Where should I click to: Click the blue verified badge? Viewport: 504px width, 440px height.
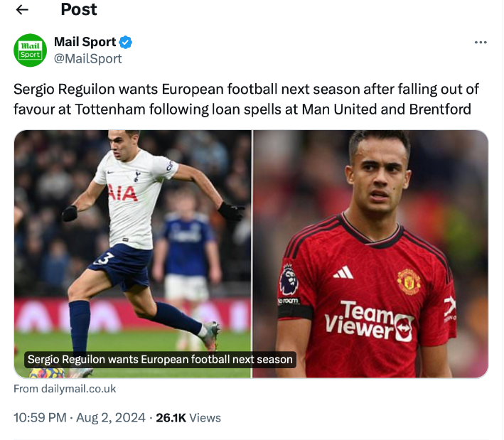point(125,42)
